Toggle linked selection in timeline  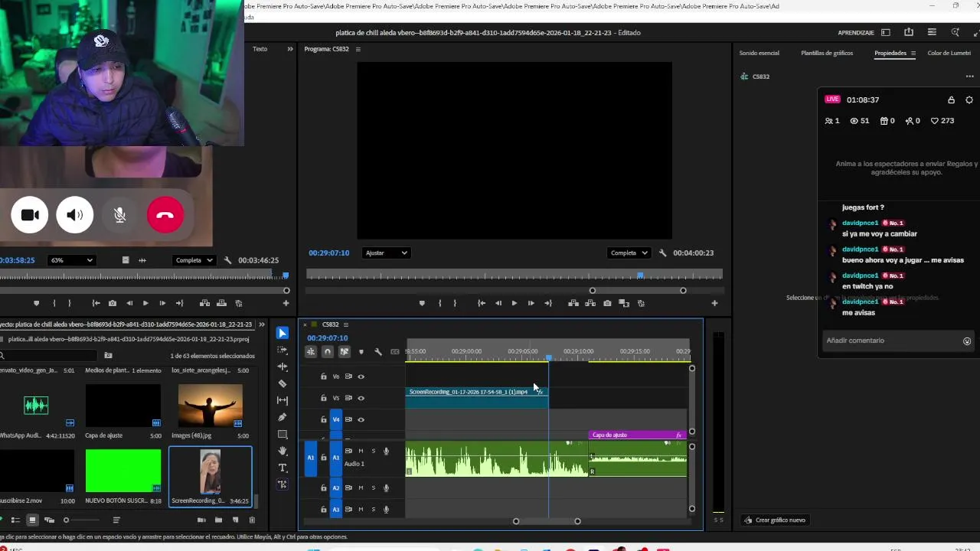click(345, 352)
